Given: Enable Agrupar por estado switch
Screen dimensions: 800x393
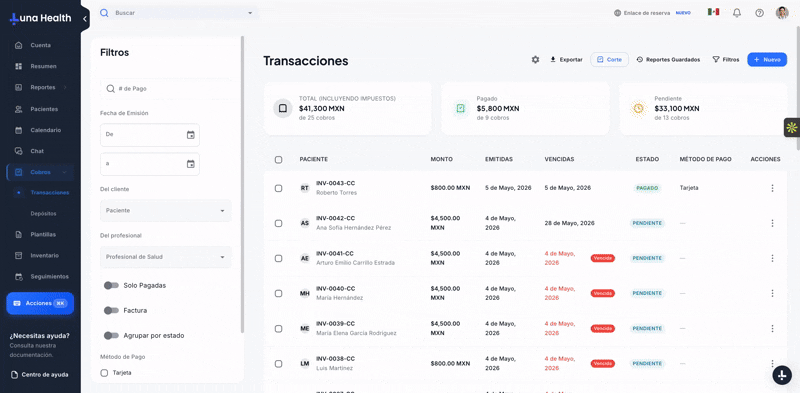Looking at the screenshot, I should 111,335.
